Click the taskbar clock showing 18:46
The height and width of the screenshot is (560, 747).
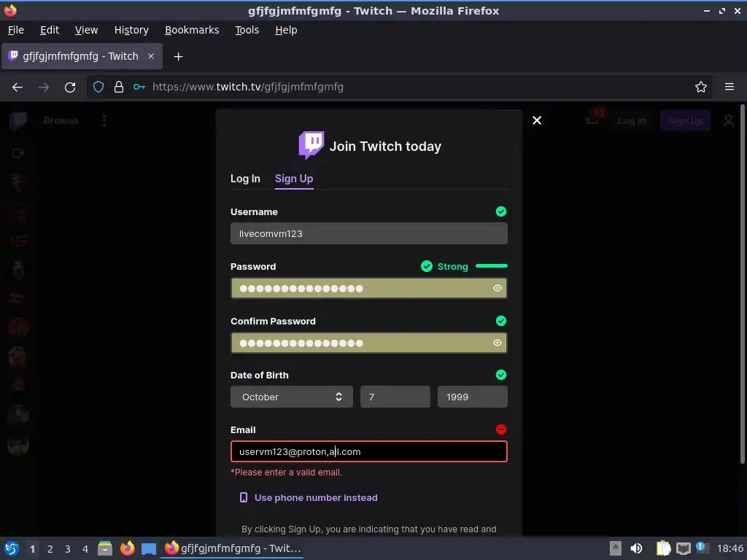729,548
